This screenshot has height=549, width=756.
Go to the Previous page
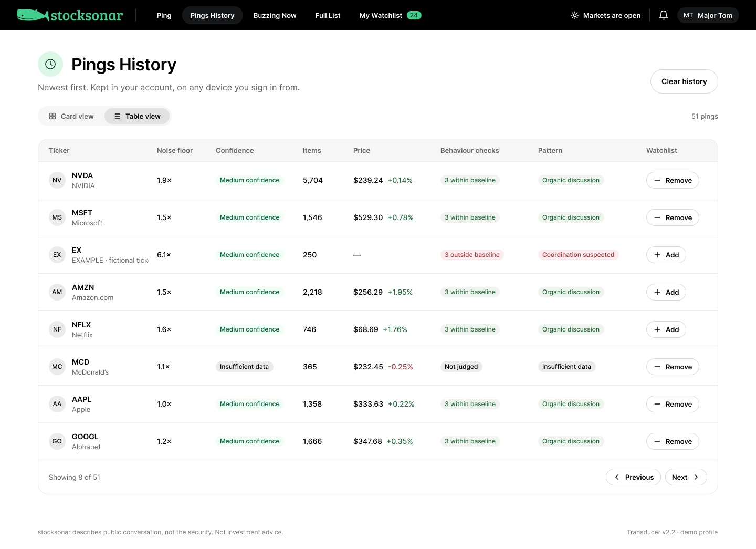click(633, 477)
